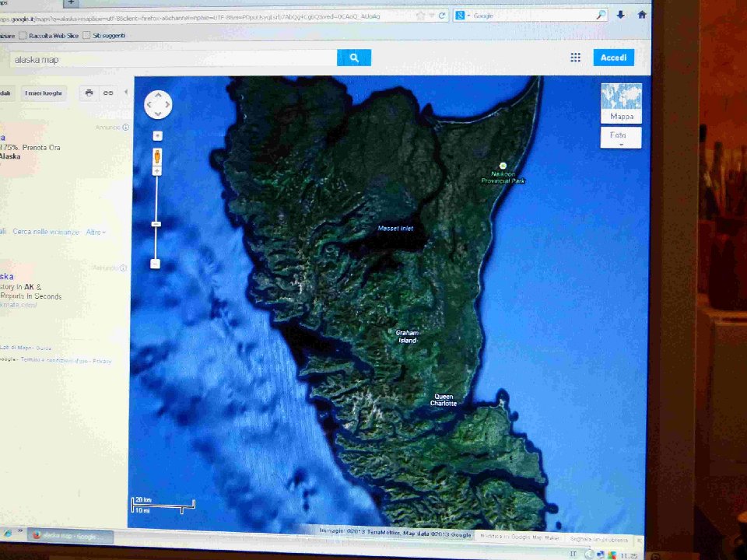Click the Accedi sign-in button
This screenshot has width=747, height=560.
614,58
